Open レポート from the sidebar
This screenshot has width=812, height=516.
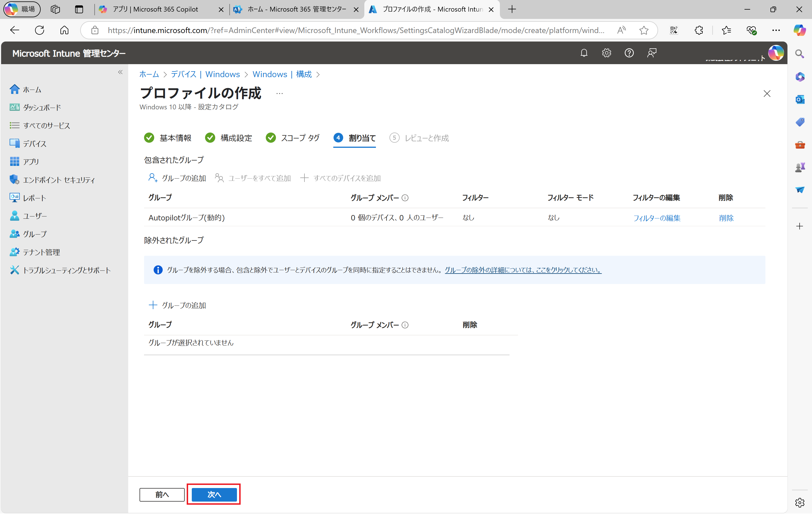pyautogui.click(x=35, y=198)
